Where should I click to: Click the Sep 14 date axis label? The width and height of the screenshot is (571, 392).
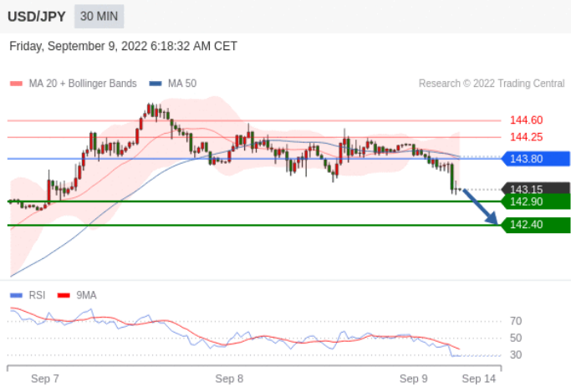pos(479,379)
